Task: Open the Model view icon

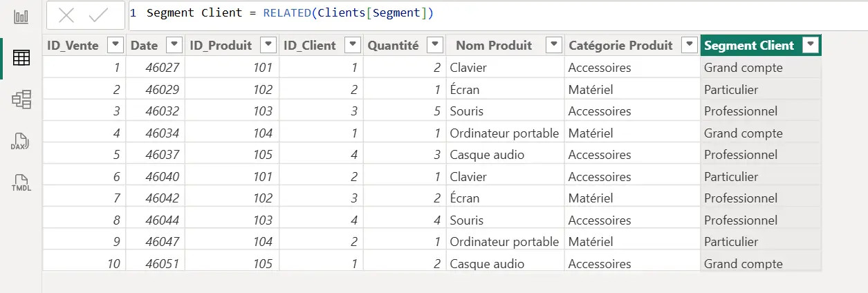Action: [21, 100]
